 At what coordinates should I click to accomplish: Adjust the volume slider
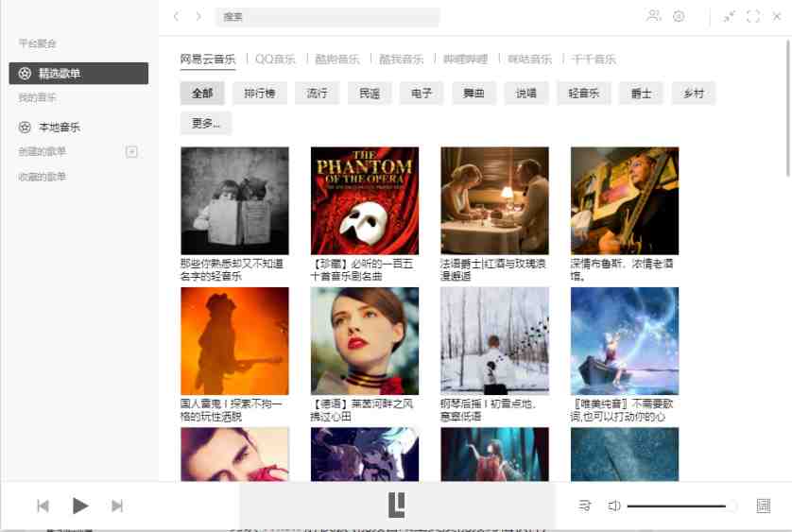pyautogui.click(x=681, y=506)
